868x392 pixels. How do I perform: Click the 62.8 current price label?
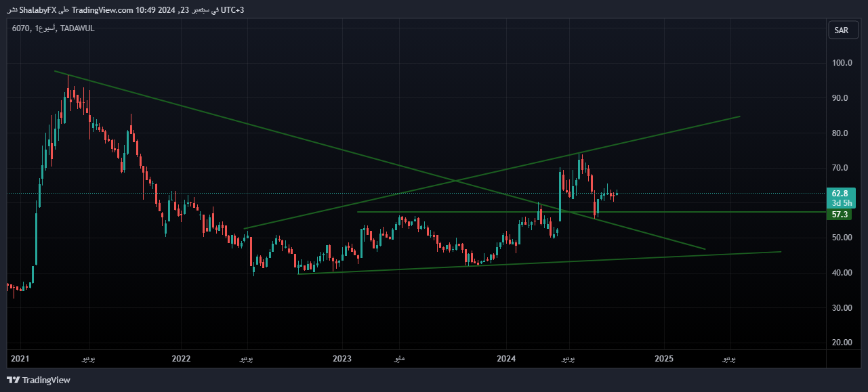pyautogui.click(x=840, y=193)
